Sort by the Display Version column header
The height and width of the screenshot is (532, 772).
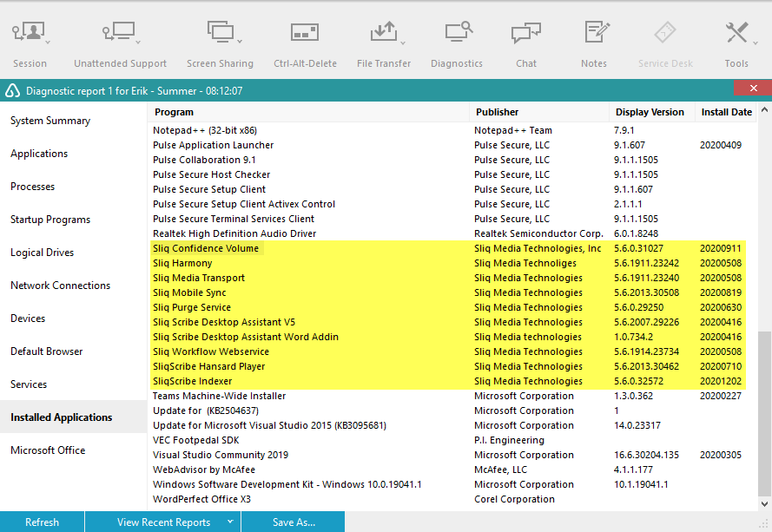pyautogui.click(x=652, y=112)
